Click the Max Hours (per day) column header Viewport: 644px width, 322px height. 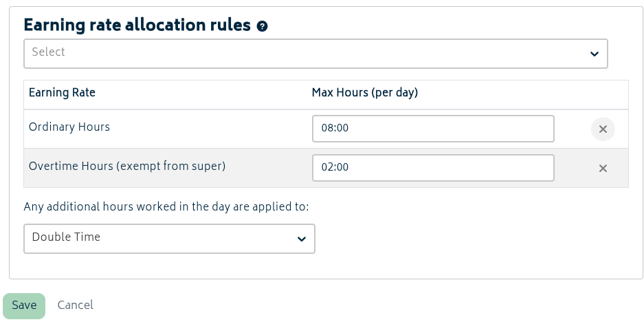click(x=365, y=93)
